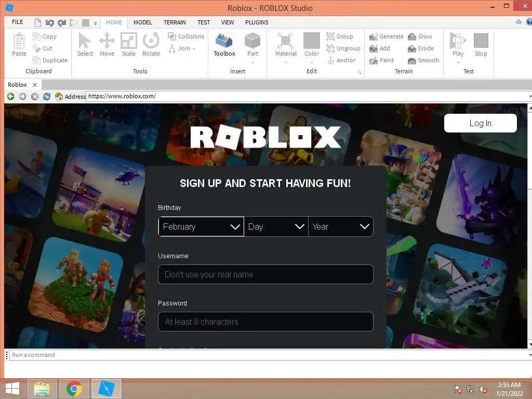Screen dimensions: 532x399
Task: Expand the Material dropdown arrow
Action: [286, 63]
